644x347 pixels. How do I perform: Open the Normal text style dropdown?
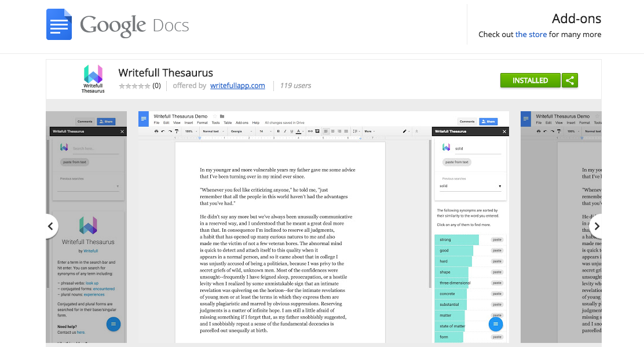click(x=213, y=132)
